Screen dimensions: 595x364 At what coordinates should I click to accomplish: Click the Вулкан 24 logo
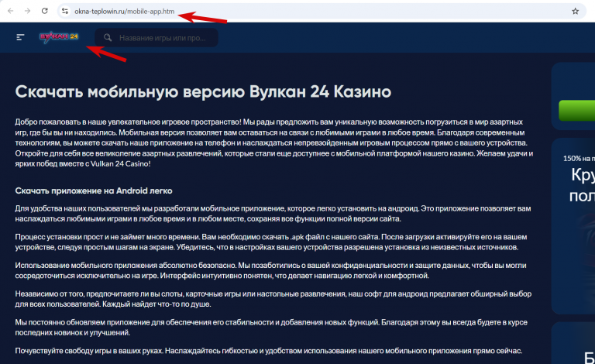(59, 37)
